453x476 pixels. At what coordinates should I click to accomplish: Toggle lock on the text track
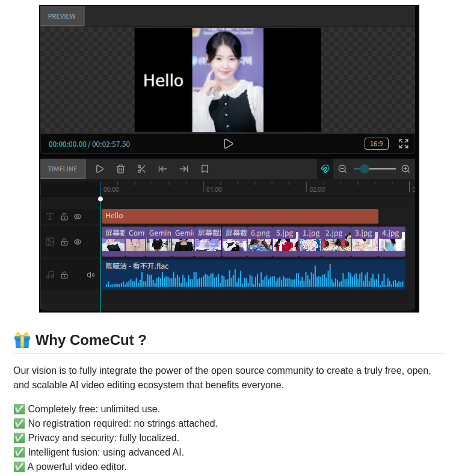64,216
